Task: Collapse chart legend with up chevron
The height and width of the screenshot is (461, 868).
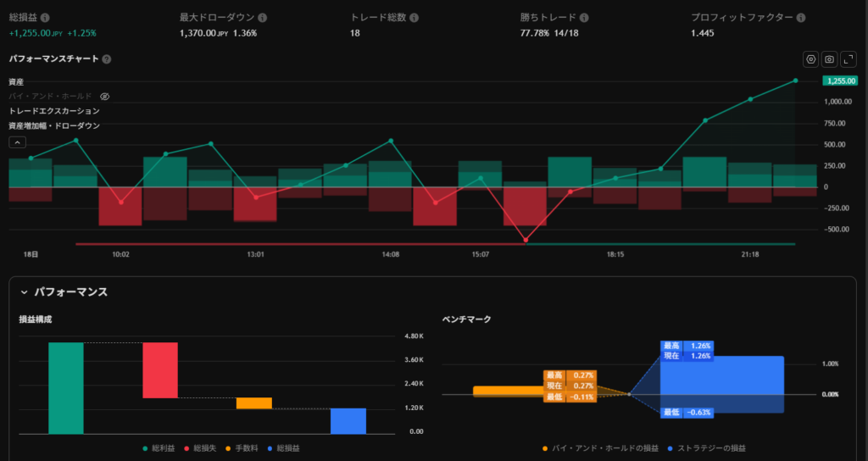Action: click(x=17, y=142)
